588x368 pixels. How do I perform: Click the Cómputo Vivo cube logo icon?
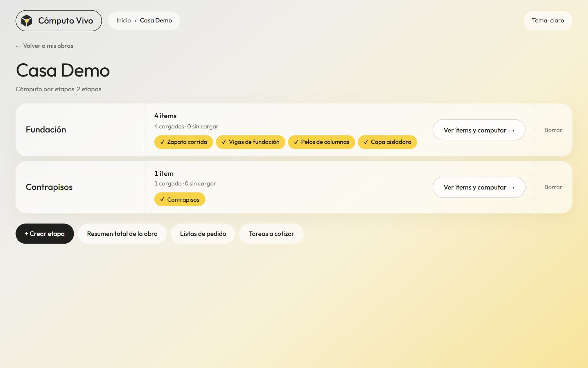(26, 21)
